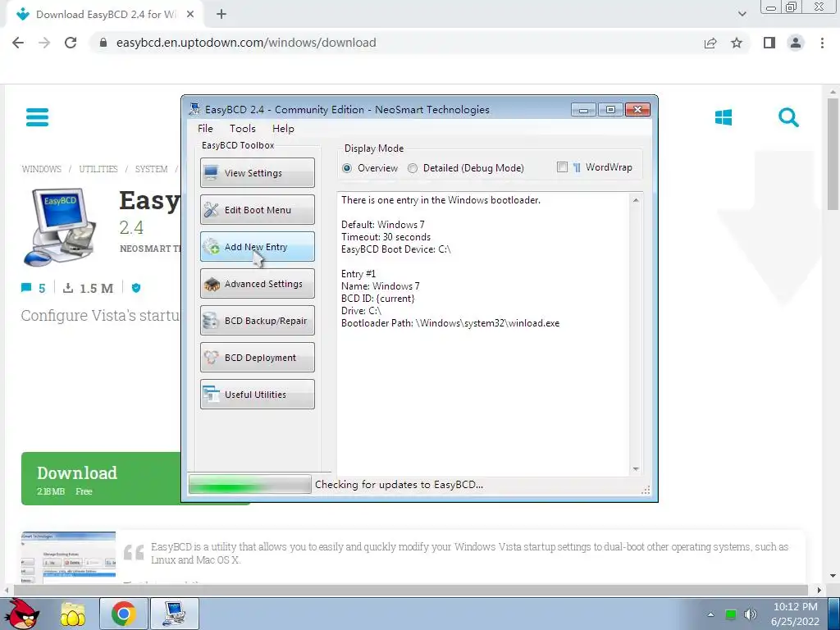Open Useful Utilities section
Viewport: 840px width, 630px height.
click(257, 395)
